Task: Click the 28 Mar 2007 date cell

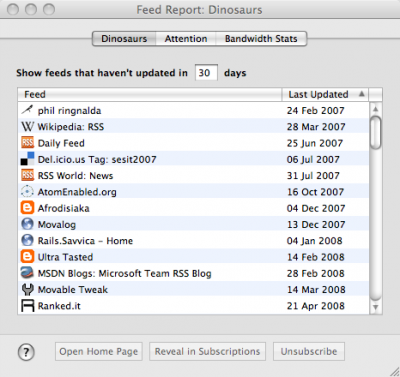Action: click(x=316, y=127)
